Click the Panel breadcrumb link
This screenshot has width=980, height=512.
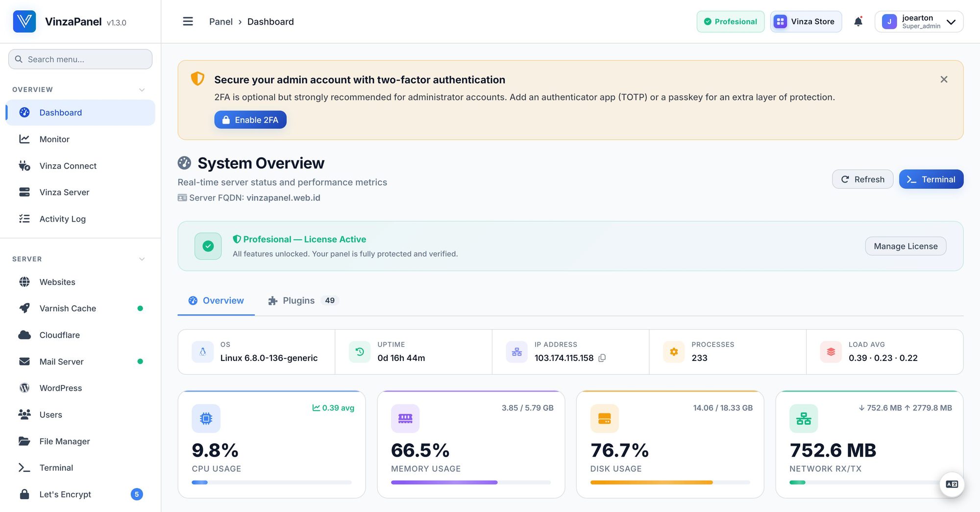(x=221, y=22)
